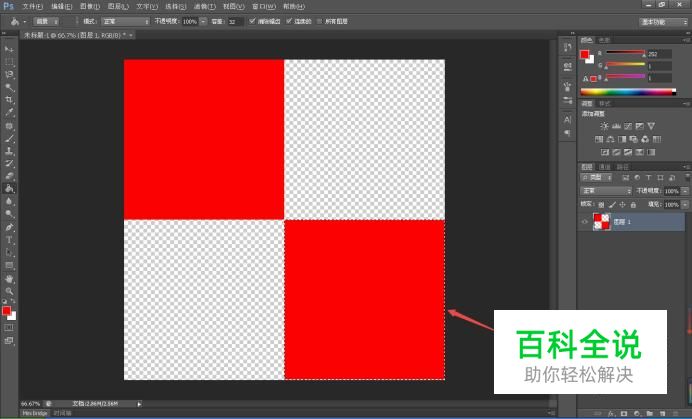Click the color spectrum ramp
Screen dimensions: 692x419
point(628,92)
